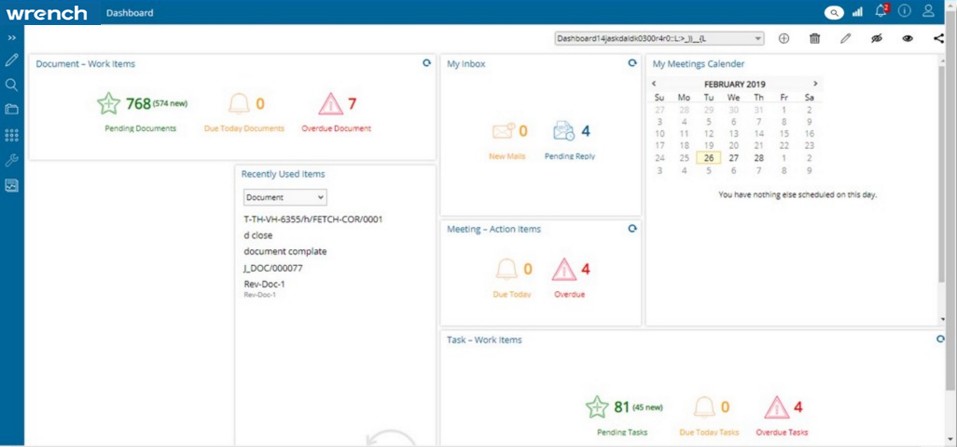Open the folder icon in left sidebar

(x=12, y=110)
